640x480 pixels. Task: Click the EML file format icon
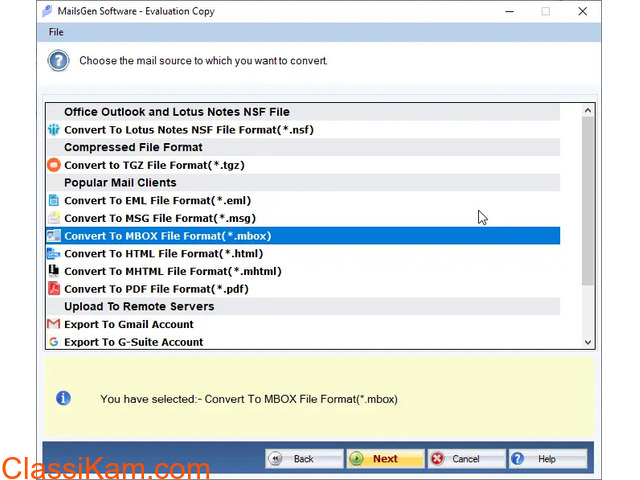click(54, 200)
